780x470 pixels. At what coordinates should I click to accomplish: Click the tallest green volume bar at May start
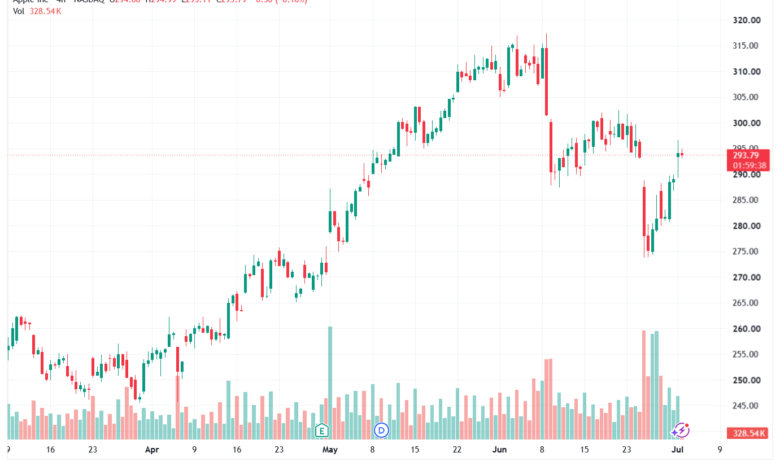pos(330,383)
